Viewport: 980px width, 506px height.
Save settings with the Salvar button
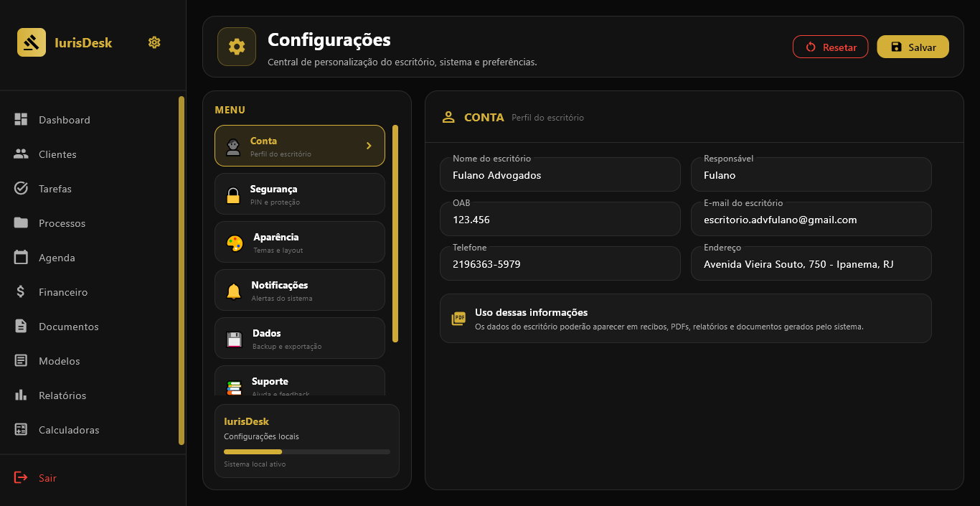click(x=913, y=47)
